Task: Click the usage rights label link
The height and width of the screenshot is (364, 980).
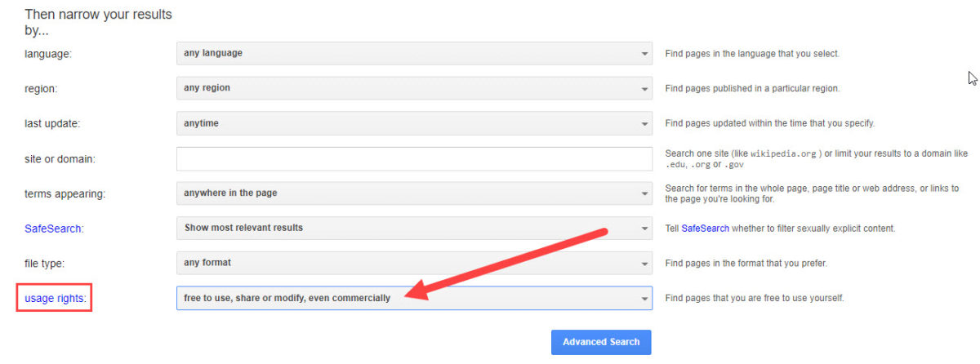Action: click(x=56, y=299)
